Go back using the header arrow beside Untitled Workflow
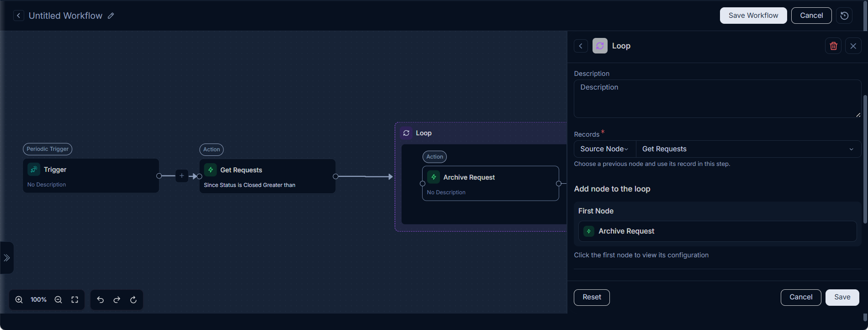Image resolution: width=868 pixels, height=330 pixels. click(x=18, y=16)
